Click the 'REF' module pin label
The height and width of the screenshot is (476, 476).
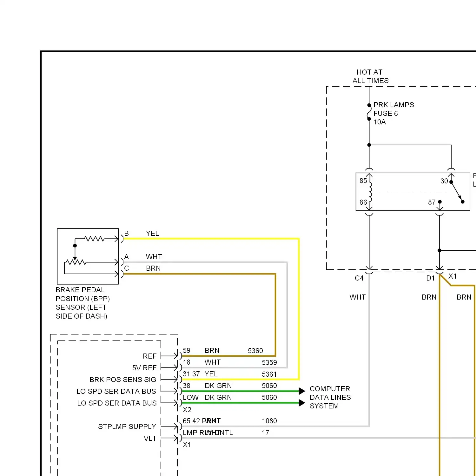[x=150, y=356]
